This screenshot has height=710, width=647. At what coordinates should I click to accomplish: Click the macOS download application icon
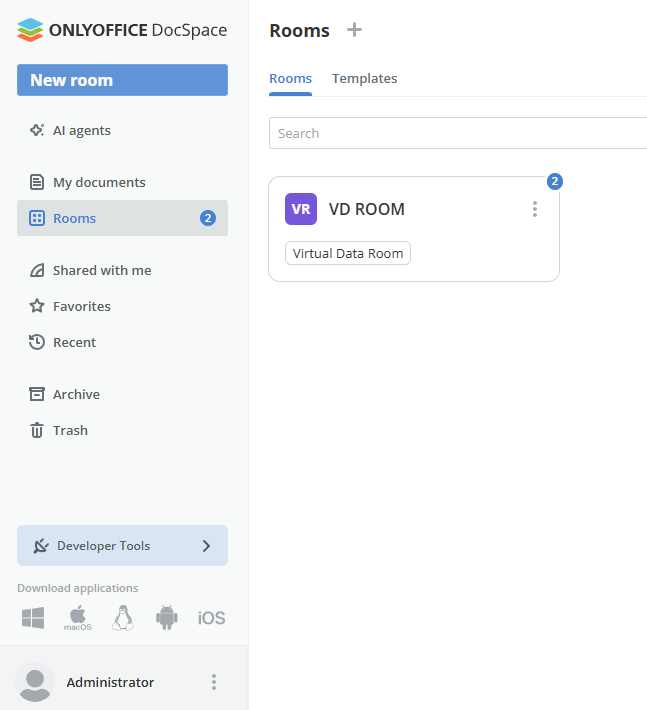click(78, 618)
